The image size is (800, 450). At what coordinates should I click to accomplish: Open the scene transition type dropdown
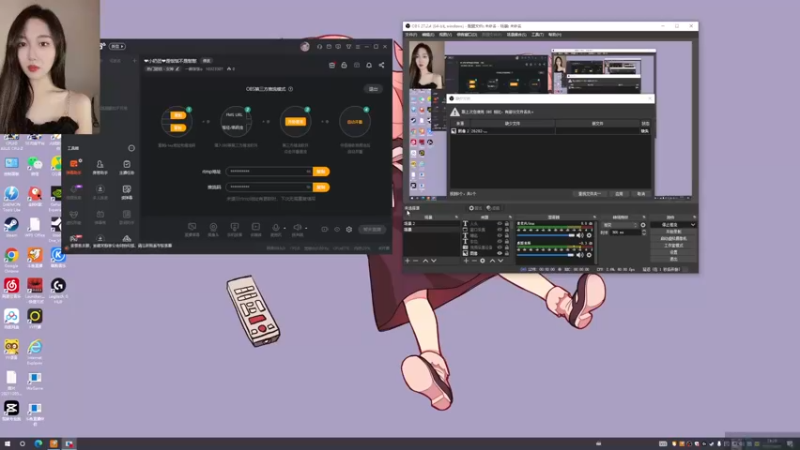point(620,225)
